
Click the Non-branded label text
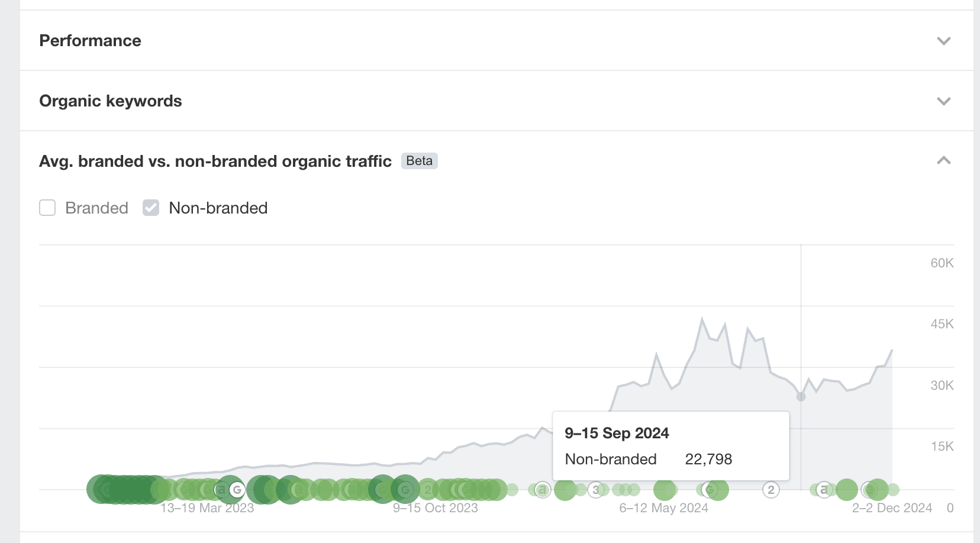point(218,208)
